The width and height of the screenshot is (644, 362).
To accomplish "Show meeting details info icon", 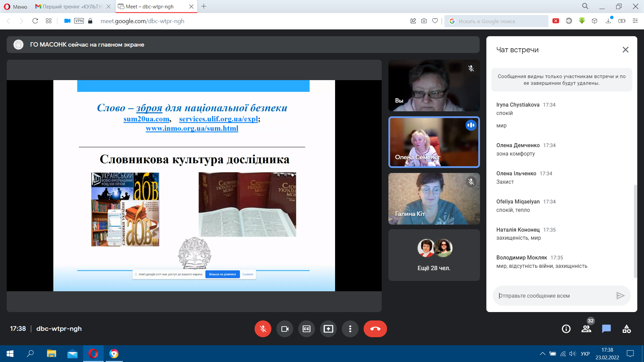I will pos(566,329).
